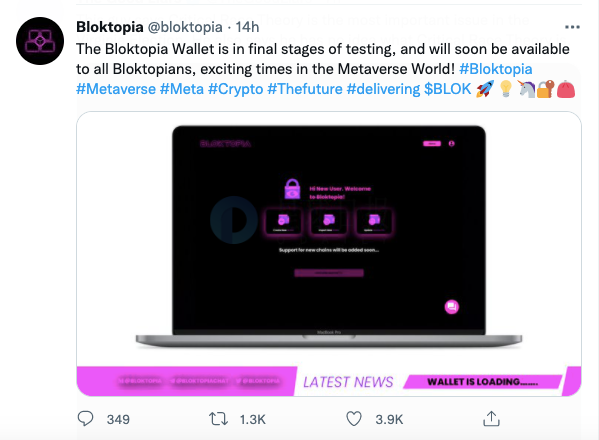Click the pink chat bubble icon in image

[452, 307]
